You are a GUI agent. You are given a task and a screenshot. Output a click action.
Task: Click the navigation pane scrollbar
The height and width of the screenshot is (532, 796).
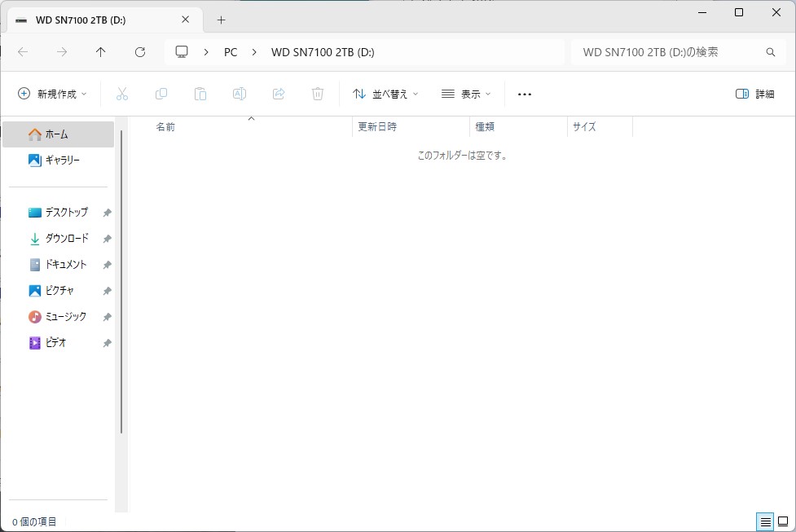pos(121,282)
